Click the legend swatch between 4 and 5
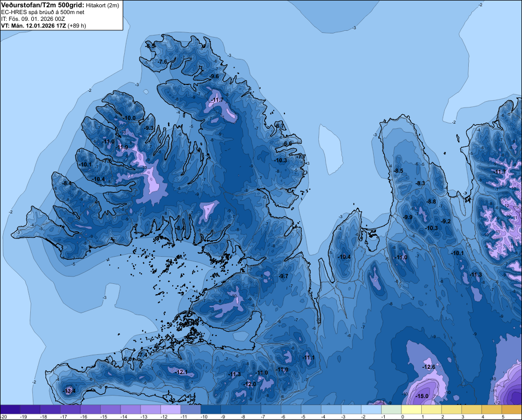The width and height of the screenshot is (522, 420). [x=492, y=410]
